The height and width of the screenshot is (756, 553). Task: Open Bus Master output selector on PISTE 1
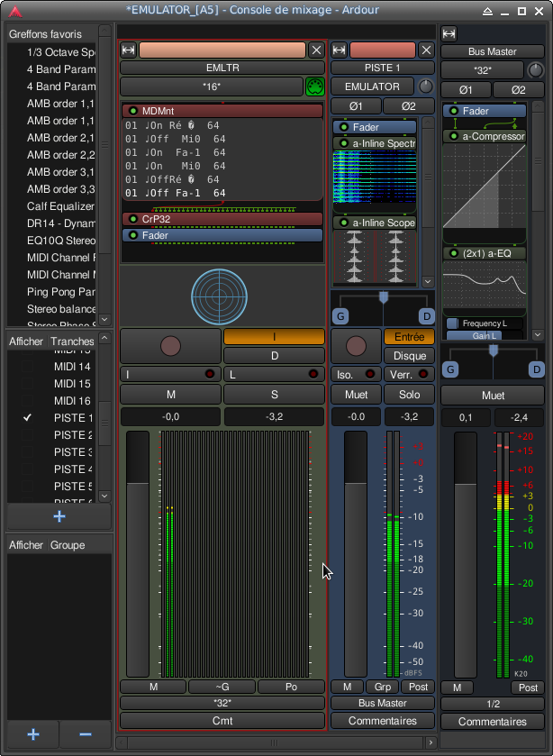tap(383, 703)
